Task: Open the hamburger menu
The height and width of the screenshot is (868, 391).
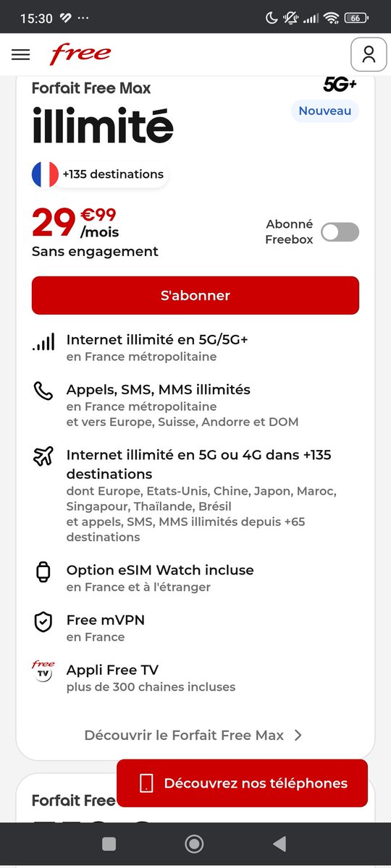Action: [x=21, y=54]
